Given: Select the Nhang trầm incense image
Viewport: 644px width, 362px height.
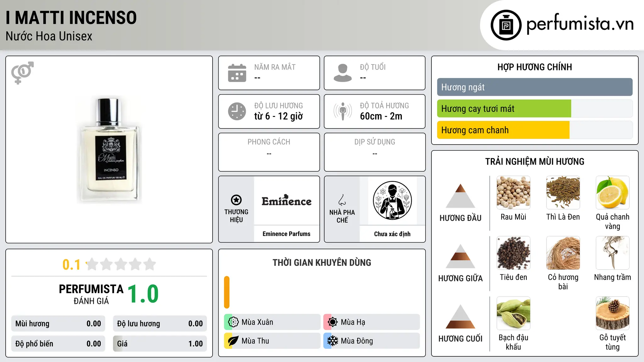Looking at the screenshot, I should click(x=613, y=253).
